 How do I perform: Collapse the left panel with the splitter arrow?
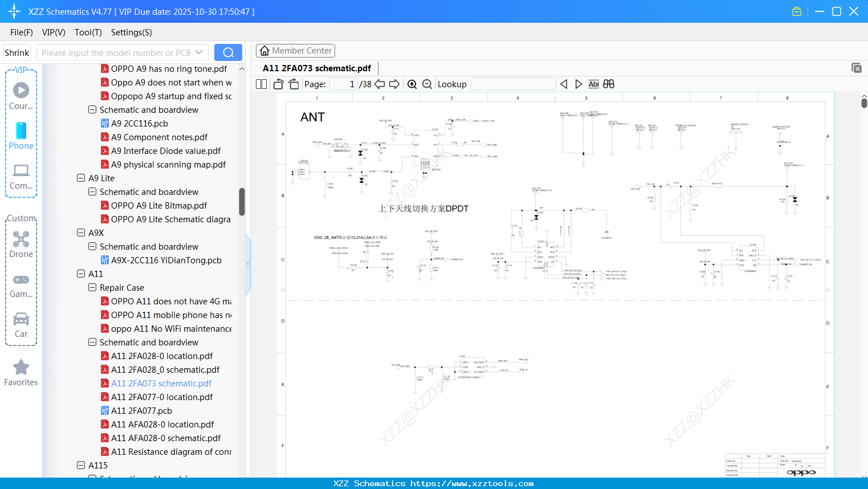[248, 264]
